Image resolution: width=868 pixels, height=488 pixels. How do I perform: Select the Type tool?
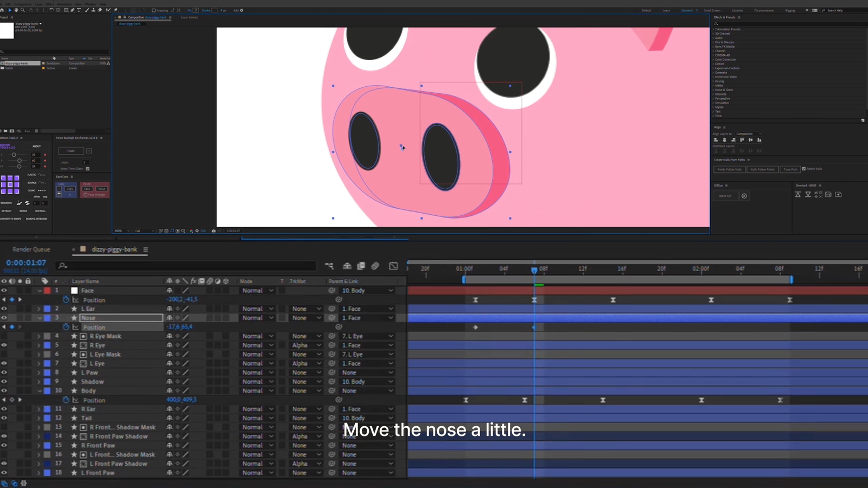pos(79,10)
